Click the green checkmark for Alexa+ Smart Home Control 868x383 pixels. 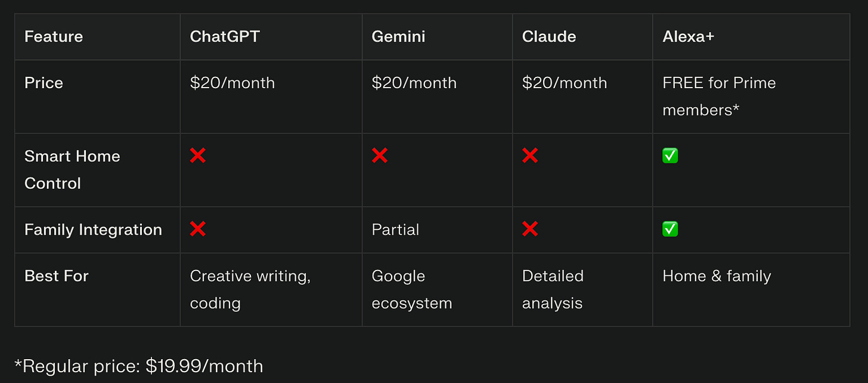pyautogui.click(x=671, y=156)
